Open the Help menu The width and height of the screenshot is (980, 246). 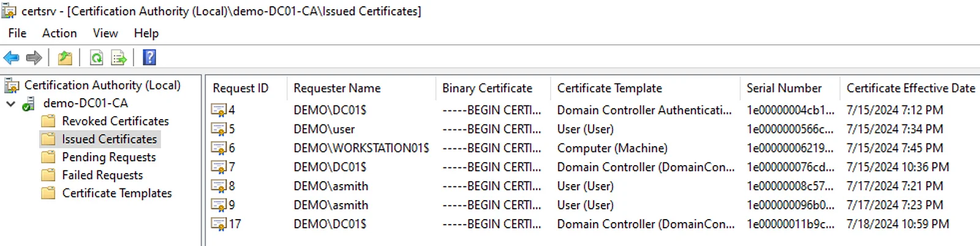[x=146, y=33]
